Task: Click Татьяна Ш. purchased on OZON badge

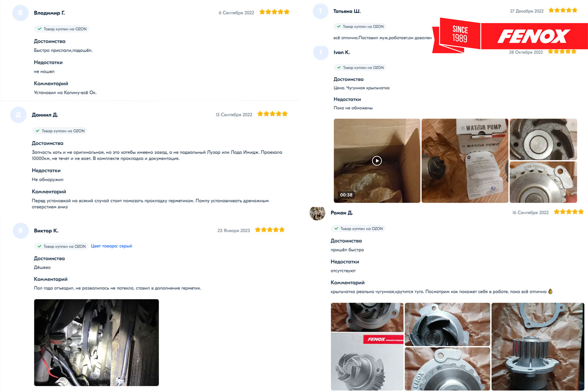Action: 360,27
